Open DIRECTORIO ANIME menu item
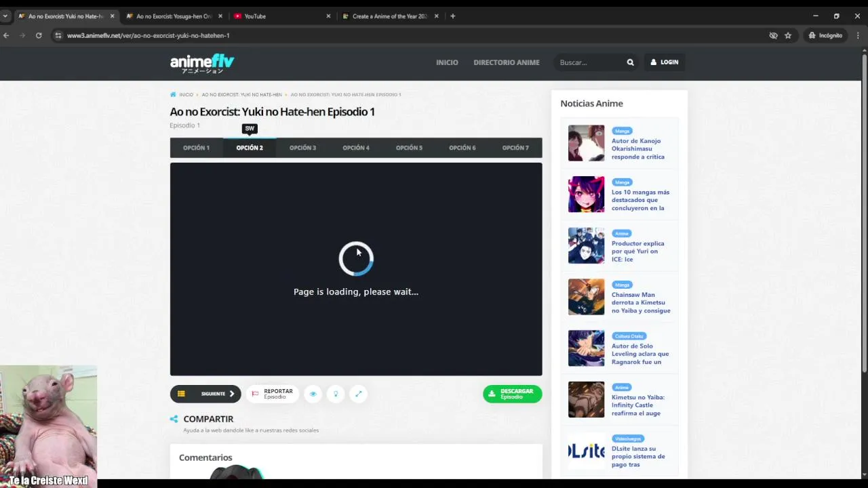868x488 pixels. click(x=507, y=62)
